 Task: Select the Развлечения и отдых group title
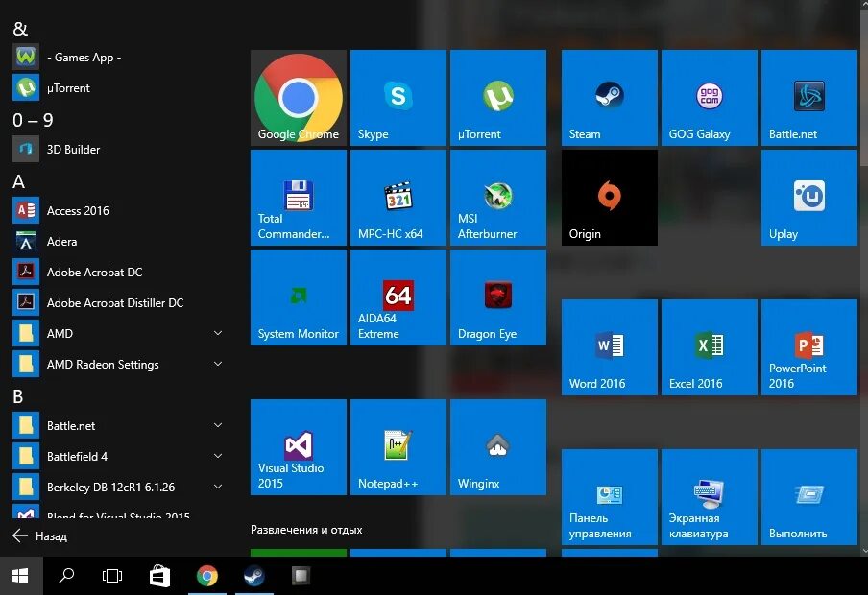tap(306, 530)
